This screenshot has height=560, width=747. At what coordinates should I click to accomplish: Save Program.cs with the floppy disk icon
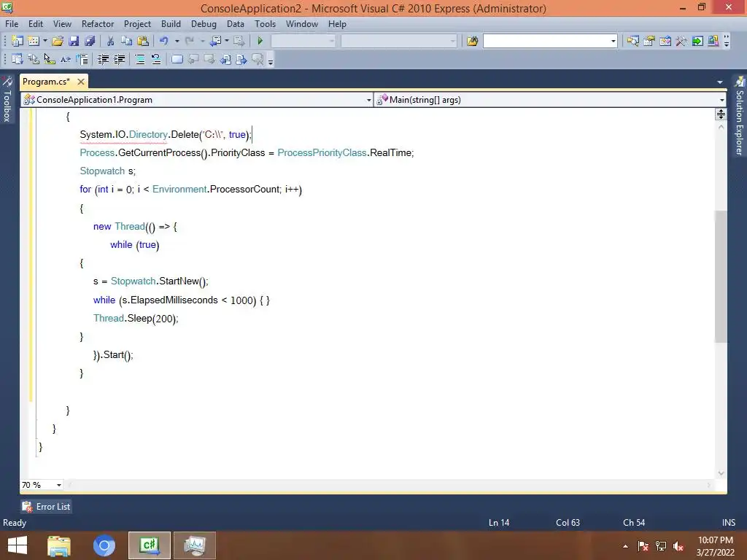tap(74, 41)
